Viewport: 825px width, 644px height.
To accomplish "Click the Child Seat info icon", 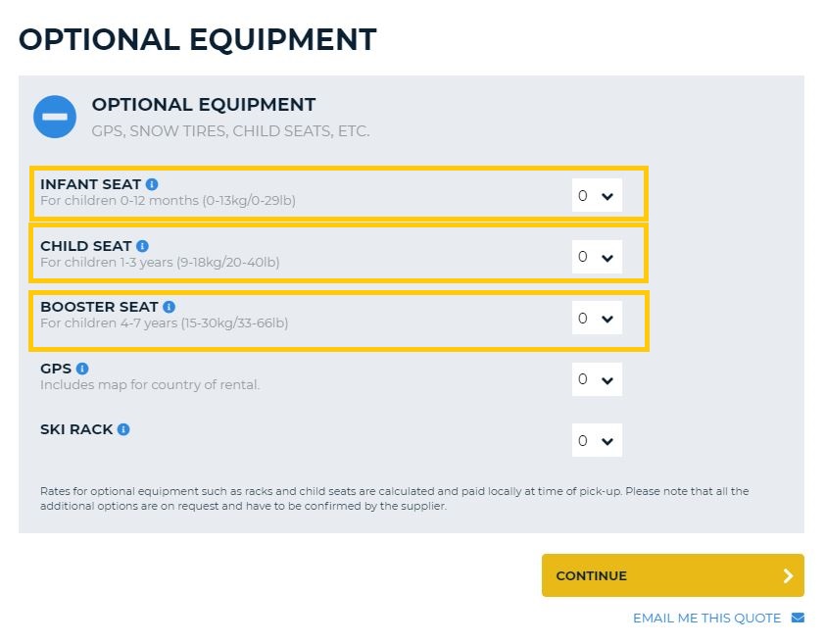I will [143, 246].
